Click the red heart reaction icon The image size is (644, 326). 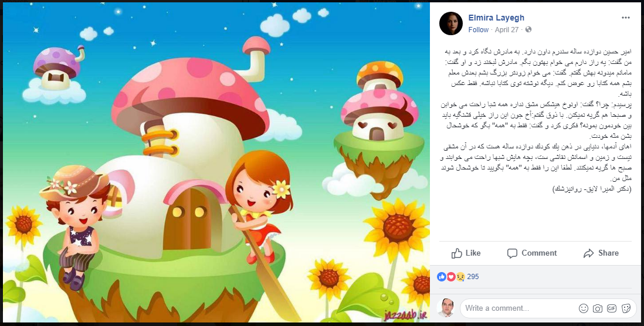451,277
